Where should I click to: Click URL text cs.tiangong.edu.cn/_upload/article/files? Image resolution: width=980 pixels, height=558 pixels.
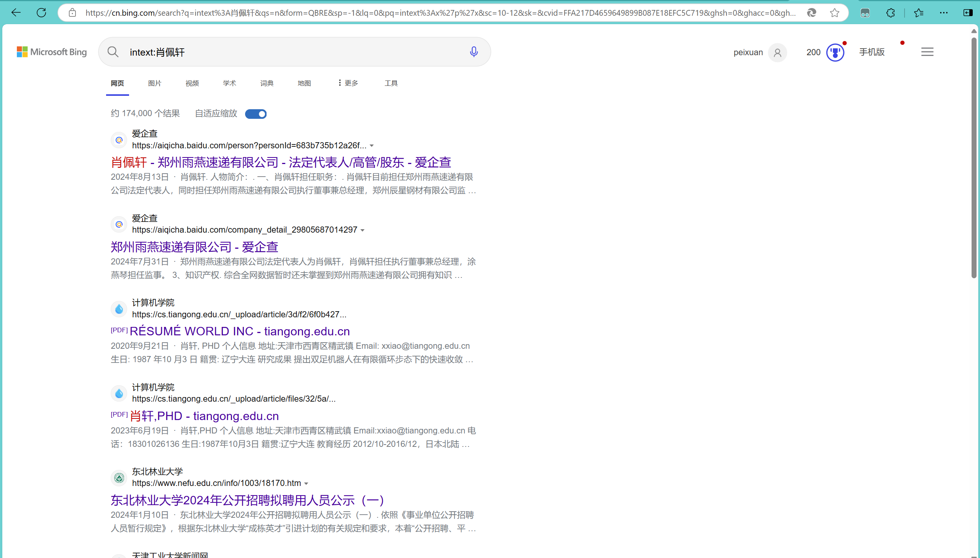tap(234, 399)
